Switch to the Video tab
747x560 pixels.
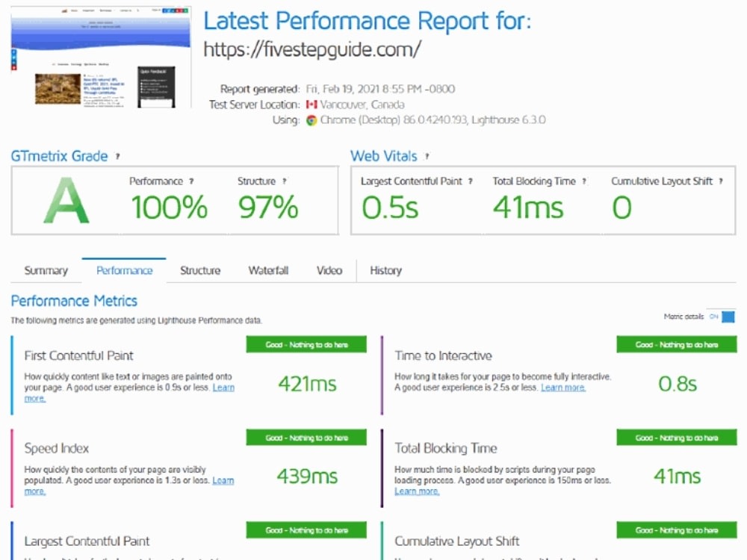[x=329, y=270]
